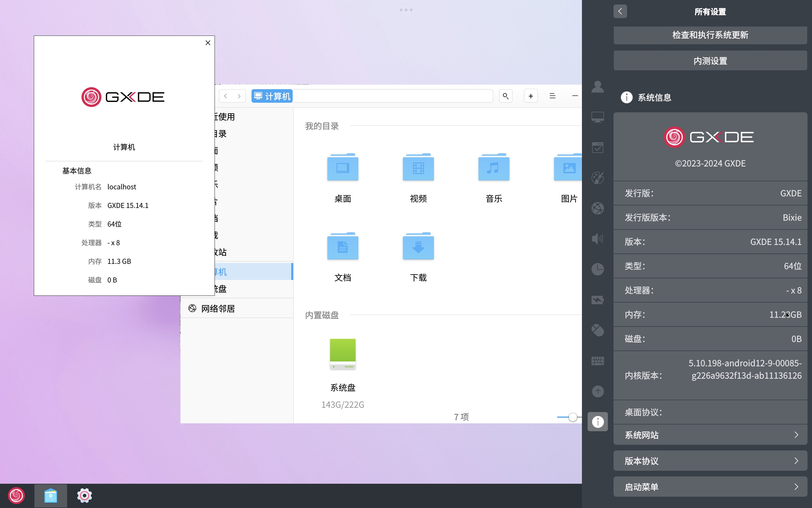Image resolution: width=812 pixels, height=508 pixels.
Task: Open the 文档 folder
Action: 343,257
